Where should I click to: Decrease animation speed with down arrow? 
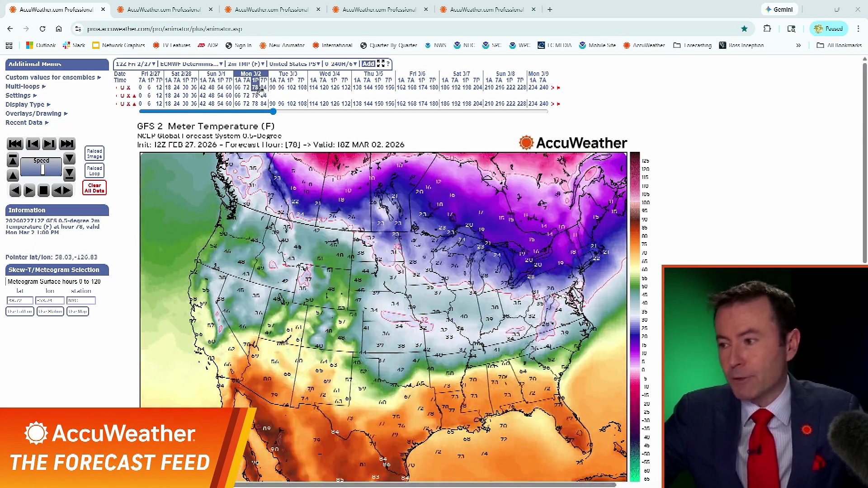pyautogui.click(x=69, y=158)
